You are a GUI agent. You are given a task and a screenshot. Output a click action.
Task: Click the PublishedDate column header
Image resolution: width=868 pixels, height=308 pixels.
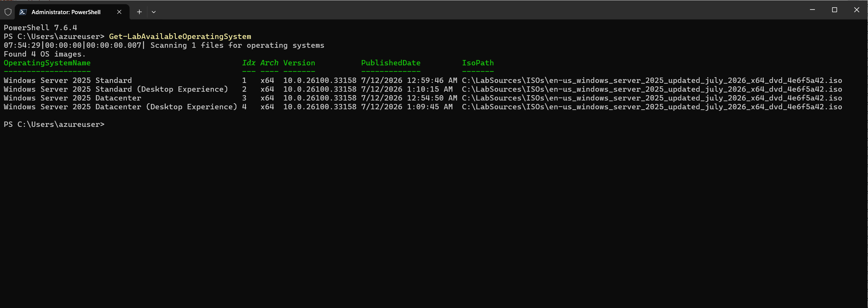[x=391, y=63]
